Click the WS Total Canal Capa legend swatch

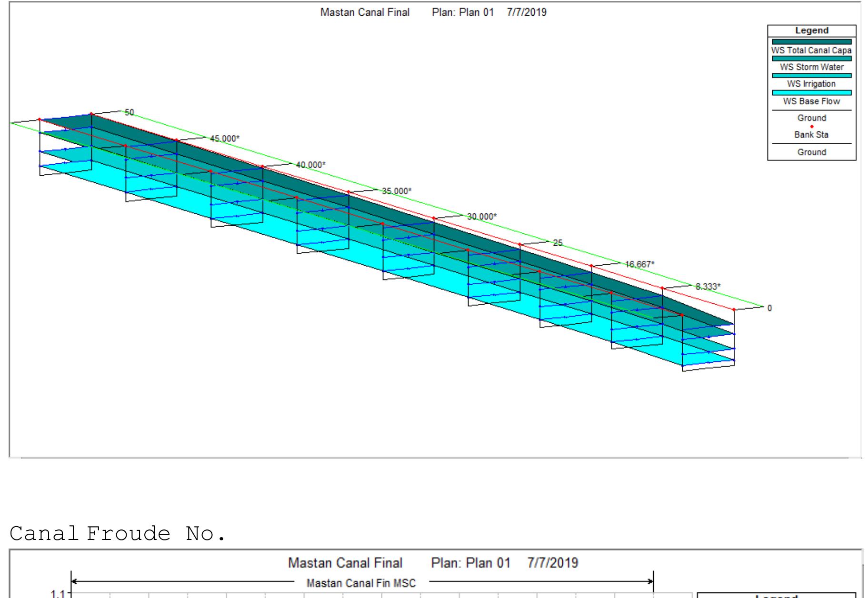click(x=811, y=42)
